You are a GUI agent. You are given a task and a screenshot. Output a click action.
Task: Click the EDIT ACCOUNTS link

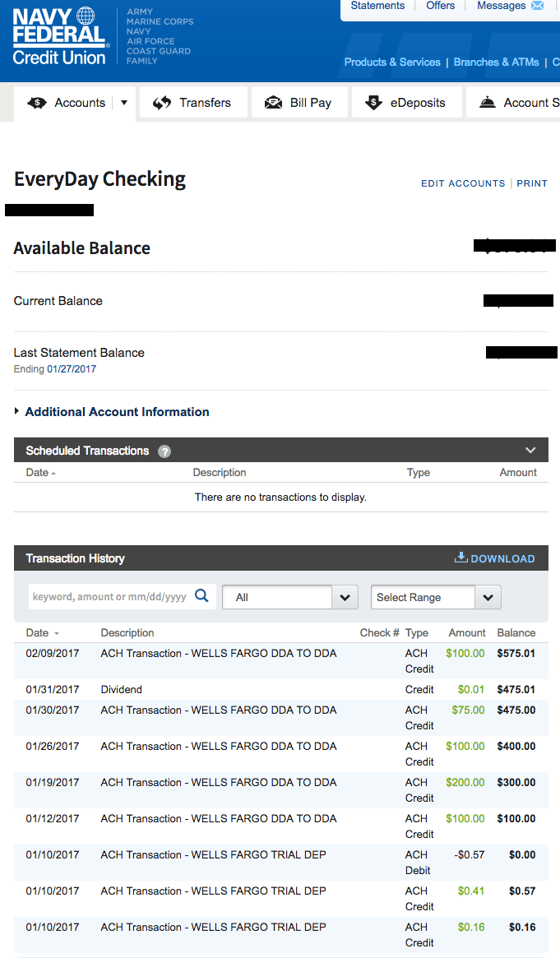pyautogui.click(x=462, y=183)
